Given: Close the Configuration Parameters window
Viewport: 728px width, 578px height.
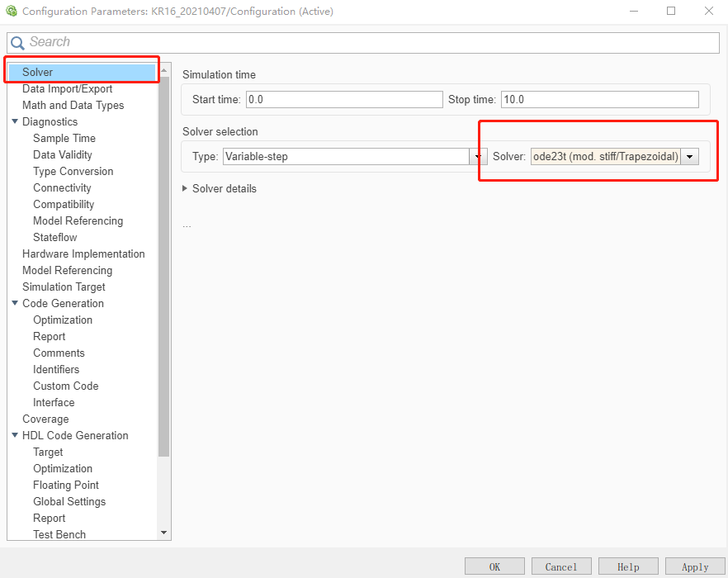Looking at the screenshot, I should 708,12.
